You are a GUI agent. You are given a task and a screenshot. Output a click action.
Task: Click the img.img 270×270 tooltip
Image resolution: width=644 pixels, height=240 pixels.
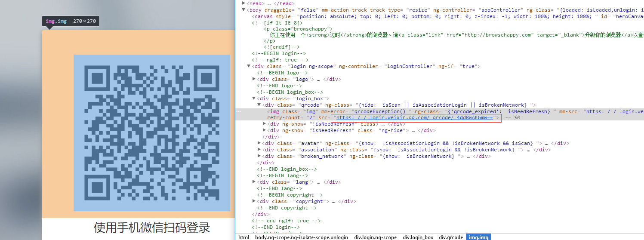point(71,21)
